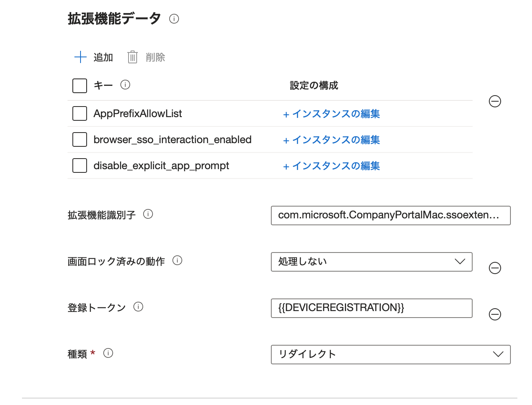Click the minus icon beside the key table
This screenshot has width=532, height=405.
pyautogui.click(x=495, y=102)
